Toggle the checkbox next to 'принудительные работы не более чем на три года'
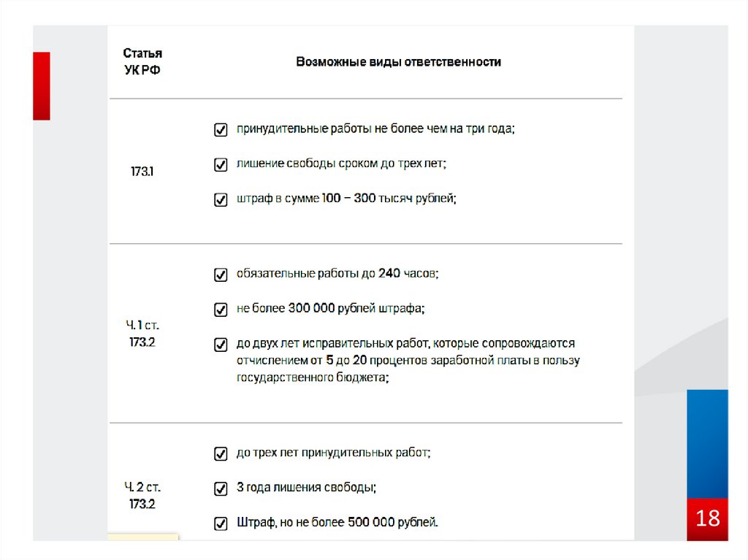748x560 pixels. (x=220, y=130)
